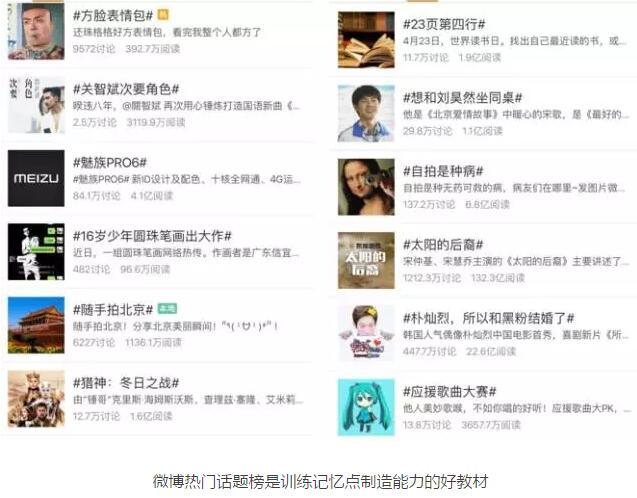Select the Hatsune Miku cartoon thumbnail
This screenshot has width=637, height=498.
pos(366,407)
